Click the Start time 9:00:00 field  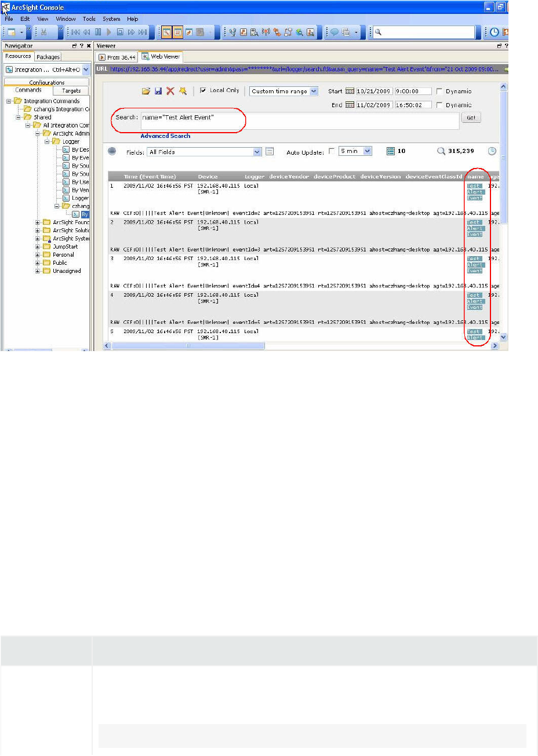tap(413, 91)
